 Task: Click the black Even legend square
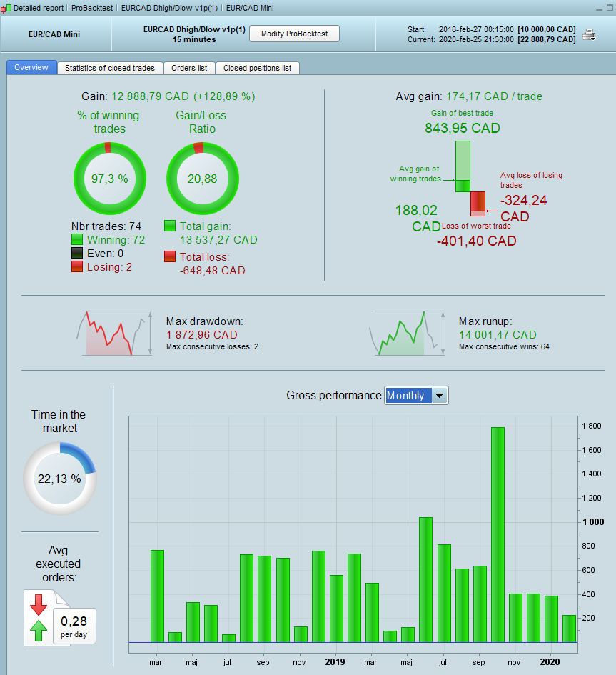click(x=77, y=253)
